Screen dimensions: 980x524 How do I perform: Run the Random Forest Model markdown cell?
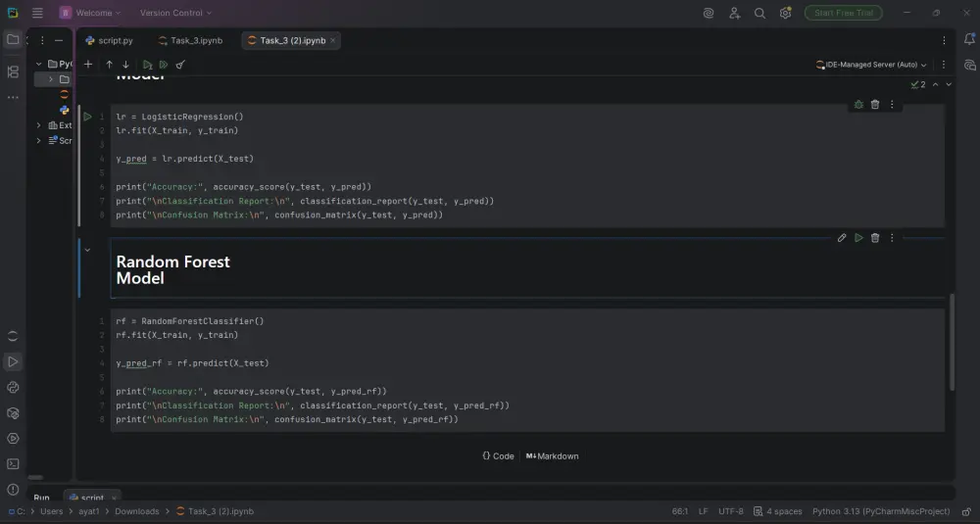pos(858,237)
